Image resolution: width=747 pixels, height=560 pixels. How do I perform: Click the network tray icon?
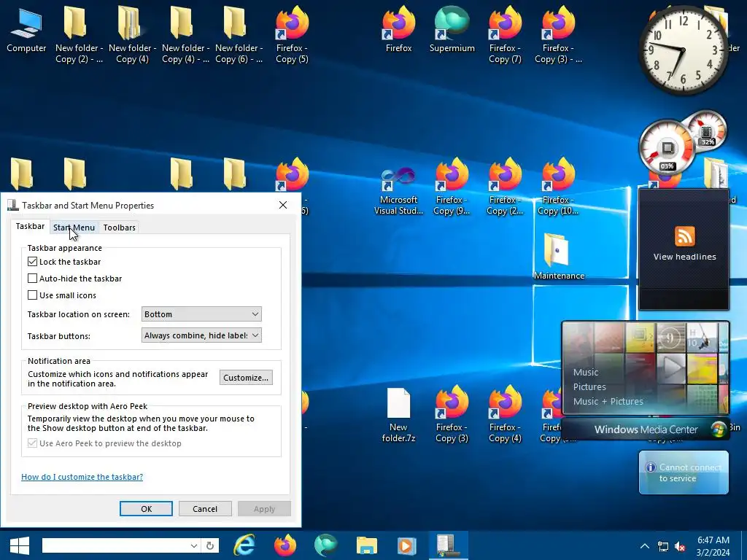click(662, 547)
